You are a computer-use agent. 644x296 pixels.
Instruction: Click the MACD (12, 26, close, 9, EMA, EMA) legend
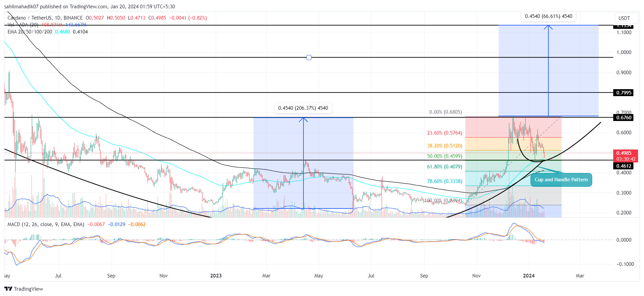tap(46, 224)
